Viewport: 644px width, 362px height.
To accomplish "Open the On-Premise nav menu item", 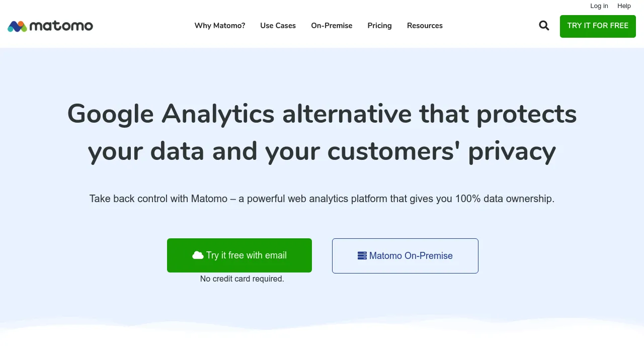I will coord(332,26).
